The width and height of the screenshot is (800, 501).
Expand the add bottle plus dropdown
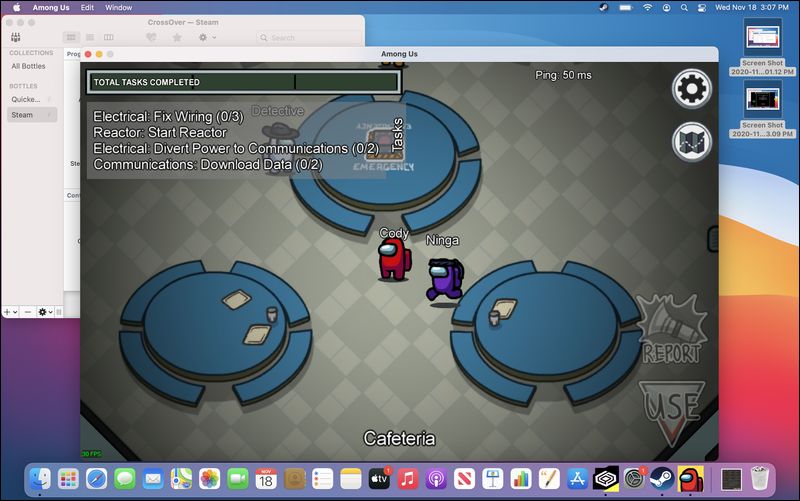coord(10,312)
